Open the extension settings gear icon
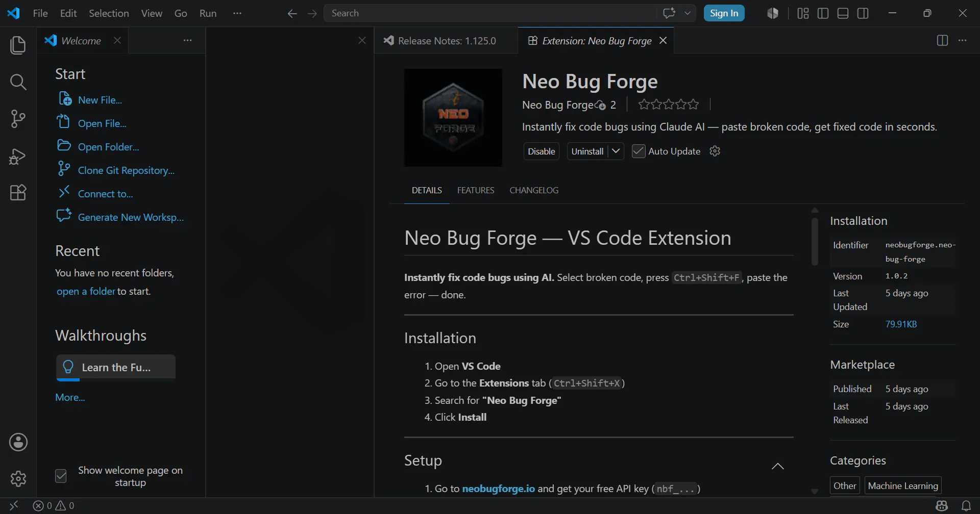This screenshot has width=980, height=514. (x=715, y=151)
